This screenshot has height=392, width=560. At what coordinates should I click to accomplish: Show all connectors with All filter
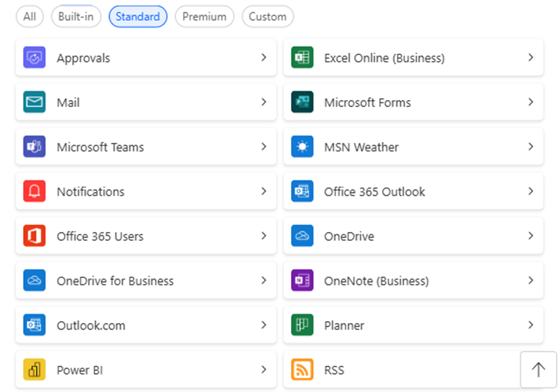pyautogui.click(x=30, y=17)
